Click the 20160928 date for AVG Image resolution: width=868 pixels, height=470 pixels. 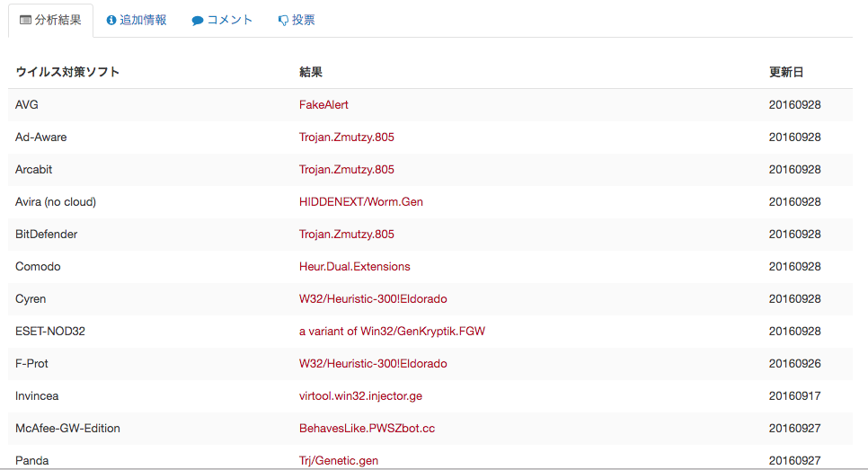[x=795, y=104]
